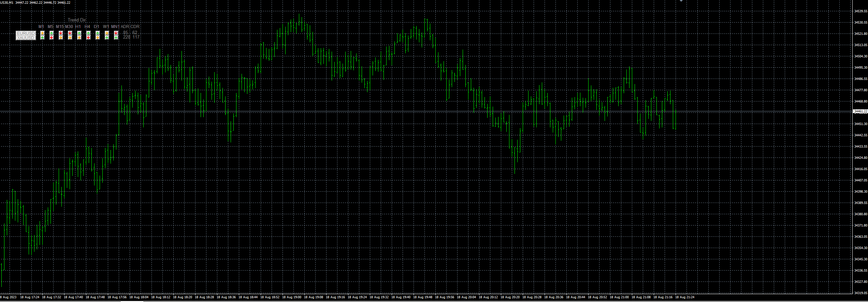Image resolution: width=868 pixels, height=302 pixels.
Task: Click the EURUSD M15 down arrow icon
Action: point(61,33)
